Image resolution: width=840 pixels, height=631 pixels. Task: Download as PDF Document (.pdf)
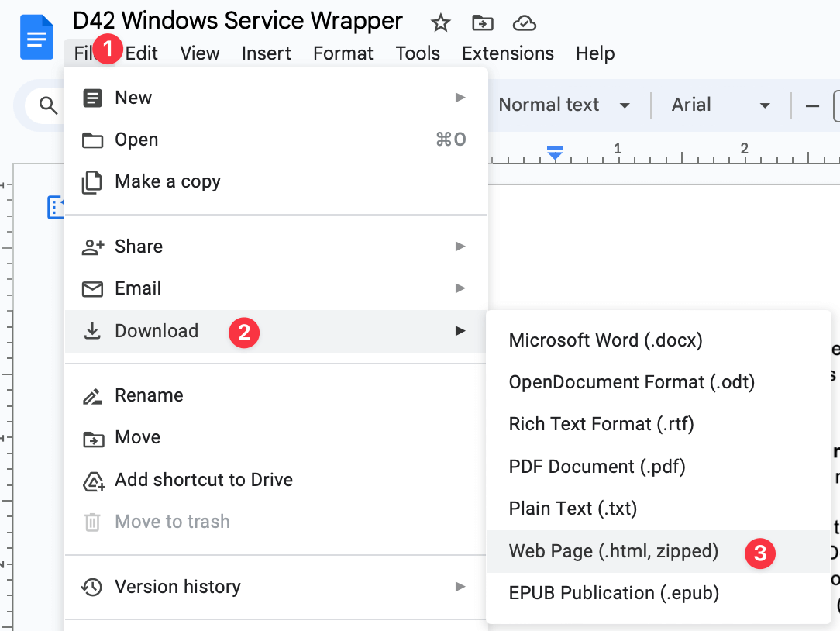pyautogui.click(x=597, y=467)
